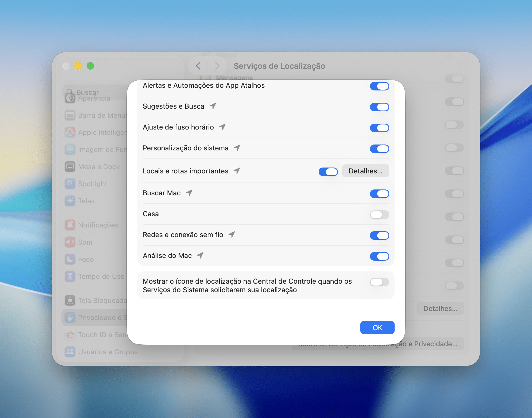Click the Spotlight sidebar icon
532x418 pixels.
pyautogui.click(x=70, y=184)
